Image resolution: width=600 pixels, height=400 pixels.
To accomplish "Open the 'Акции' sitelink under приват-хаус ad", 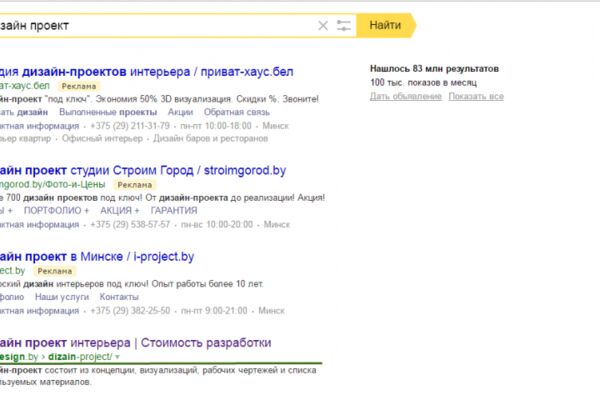I will click(x=180, y=112).
